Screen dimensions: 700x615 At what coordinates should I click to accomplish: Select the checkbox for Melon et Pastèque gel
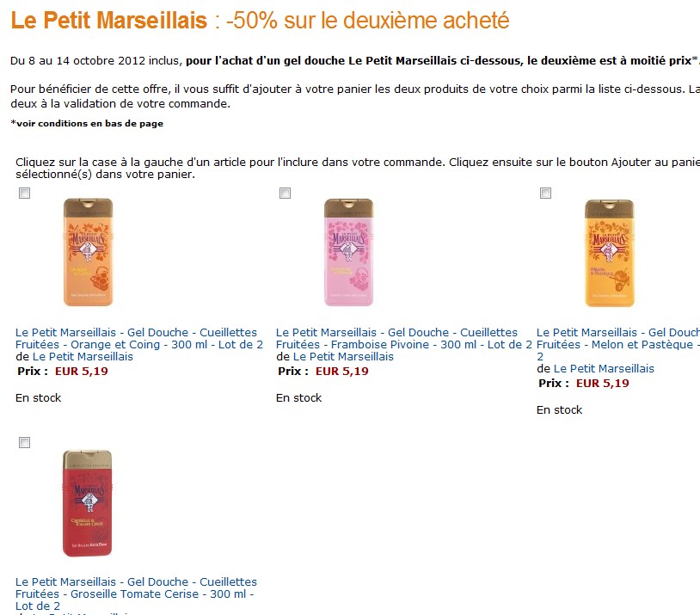point(545,193)
